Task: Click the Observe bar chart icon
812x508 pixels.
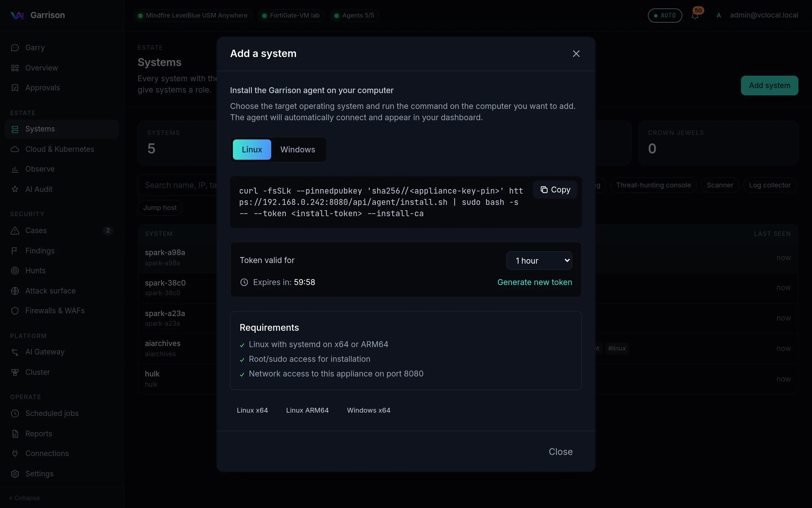Action: [x=15, y=169]
